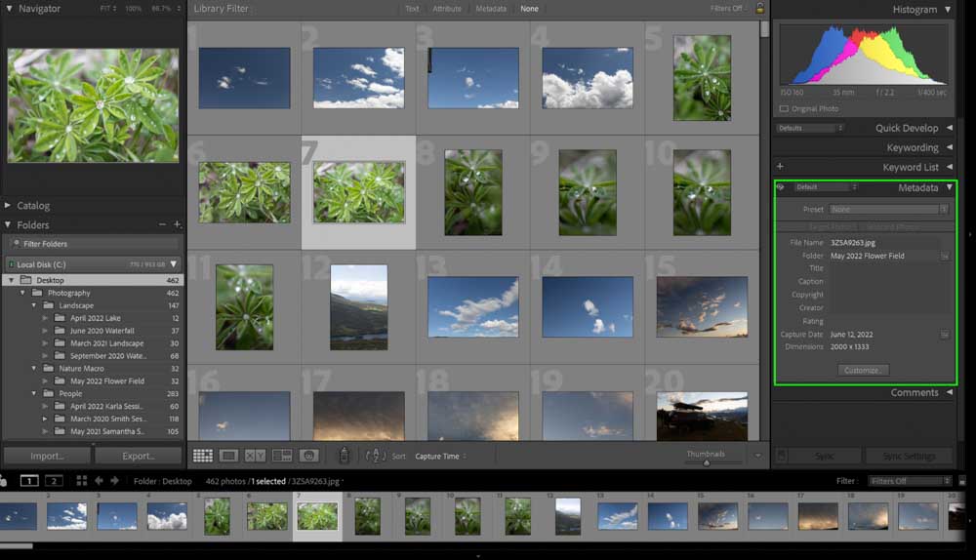Screen dimensions: 976x560
Task: Open the Metadata Preset None dropdown
Action: pyautogui.click(x=889, y=209)
